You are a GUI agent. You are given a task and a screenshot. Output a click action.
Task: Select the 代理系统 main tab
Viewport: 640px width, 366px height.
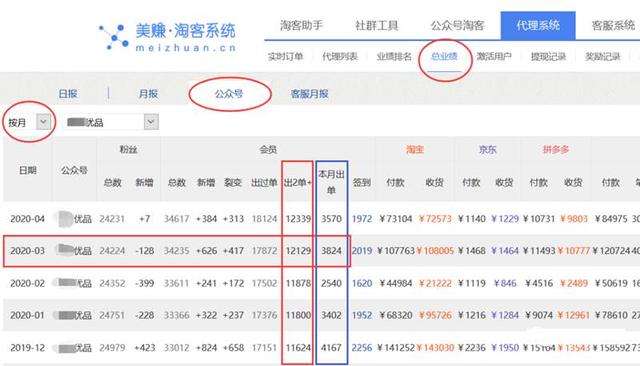click(538, 25)
